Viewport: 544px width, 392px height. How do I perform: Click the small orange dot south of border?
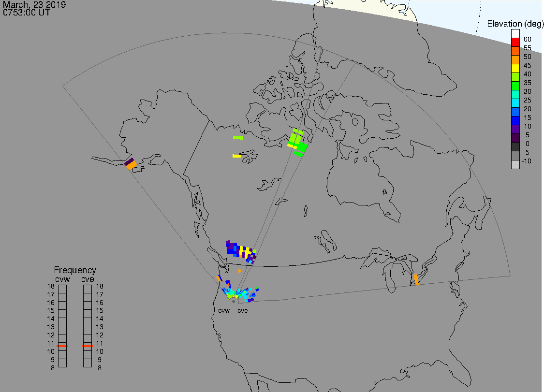(239, 271)
